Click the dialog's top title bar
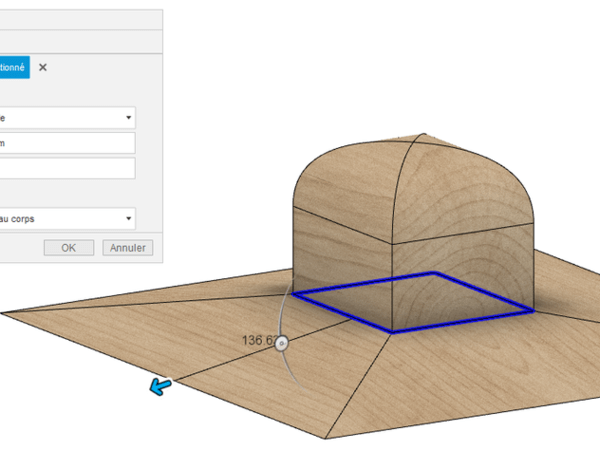600x450 pixels. click(x=80, y=20)
